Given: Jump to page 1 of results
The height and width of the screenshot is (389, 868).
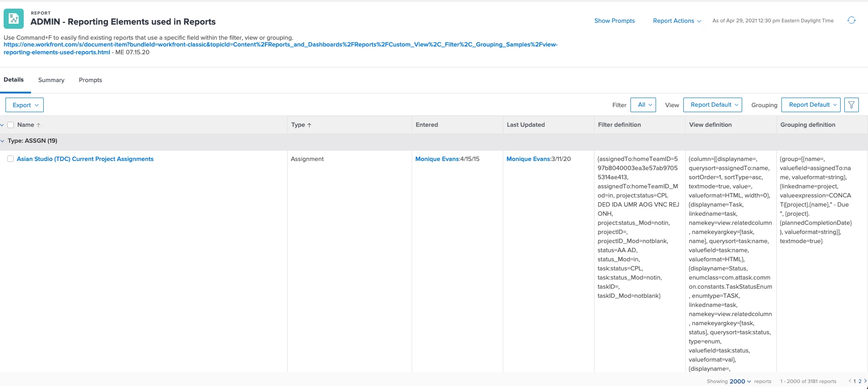Looking at the screenshot, I should coord(854,381).
